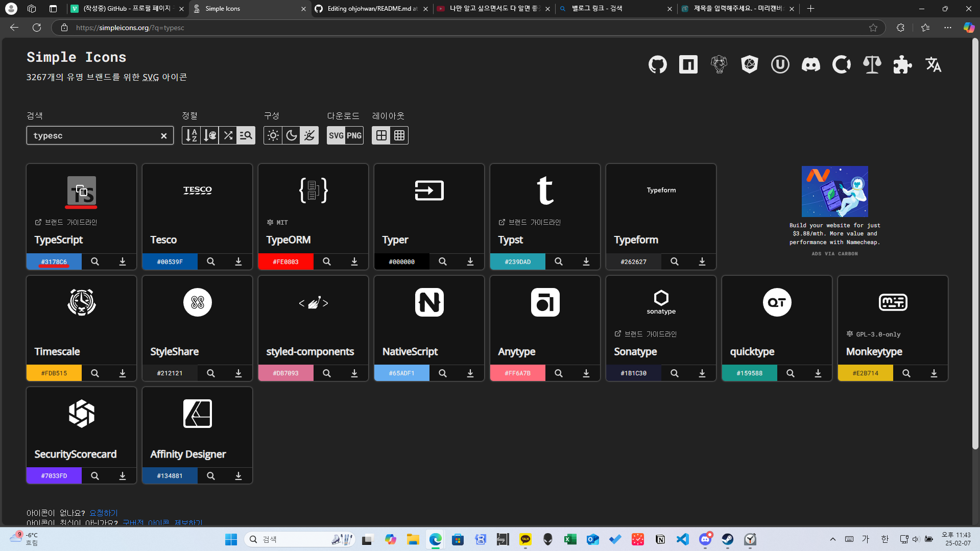
Task: Open the Discord icon in the header
Action: [811, 64]
